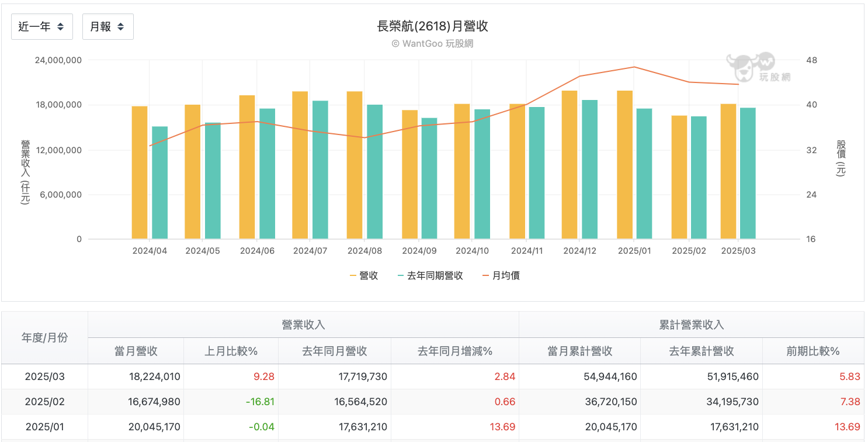Click the 前期比較% column header
Image resolution: width=868 pixels, height=442 pixels.
pyautogui.click(x=813, y=351)
